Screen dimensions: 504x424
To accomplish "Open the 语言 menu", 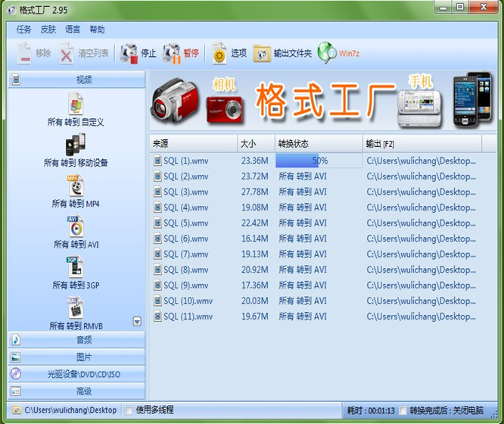I will tap(73, 30).
